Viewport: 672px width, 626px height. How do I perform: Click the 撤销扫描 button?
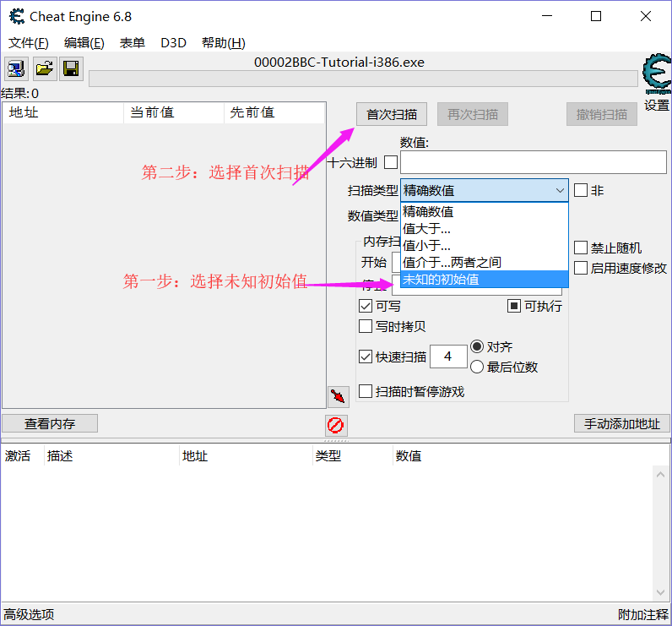point(602,114)
